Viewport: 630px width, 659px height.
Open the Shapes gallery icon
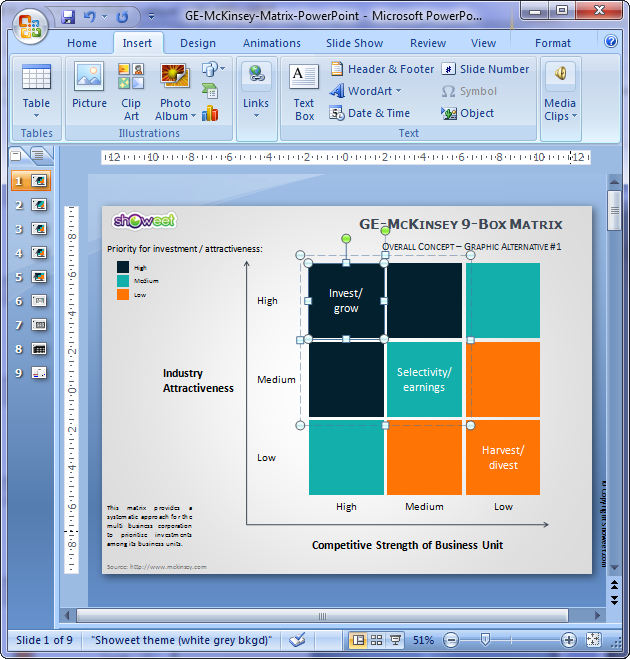210,69
